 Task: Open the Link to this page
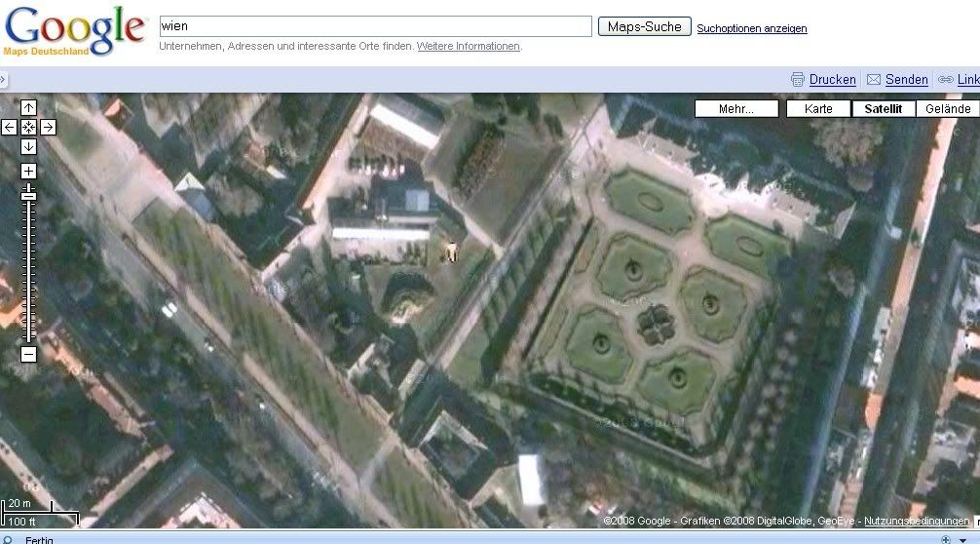(968, 79)
